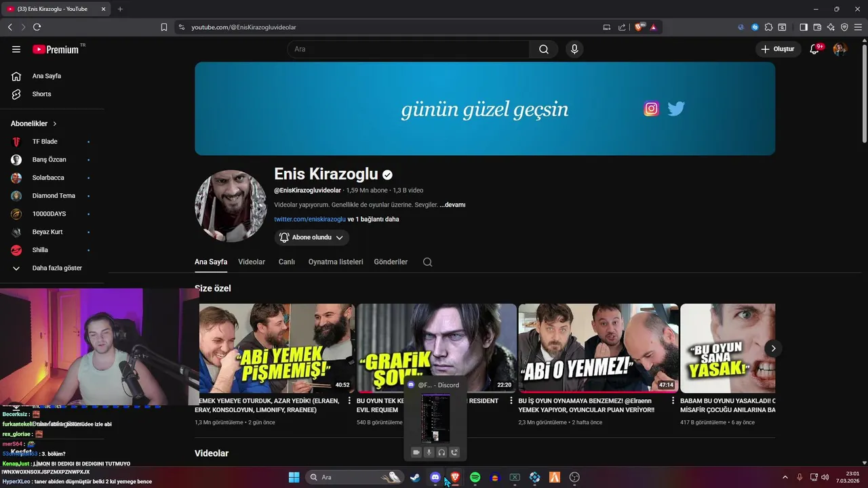Screen dimensions: 868x488
Task: Open Brave Wallet icon
Action: (x=817, y=27)
